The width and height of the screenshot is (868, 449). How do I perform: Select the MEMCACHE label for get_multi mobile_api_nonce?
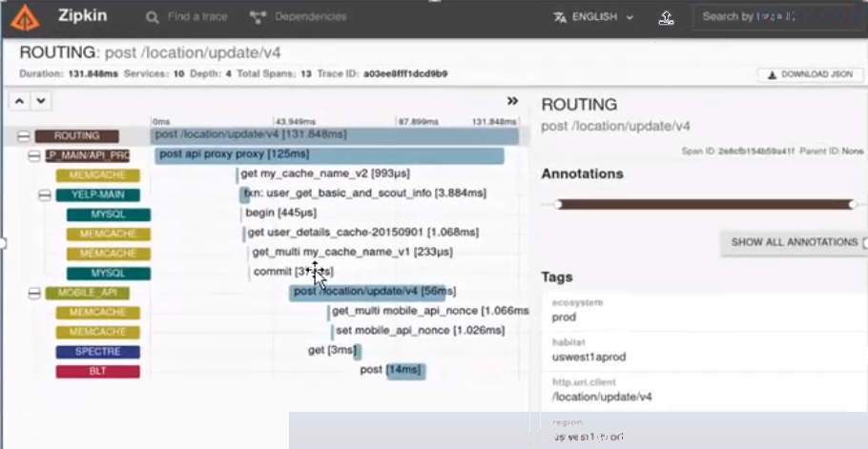tap(98, 313)
